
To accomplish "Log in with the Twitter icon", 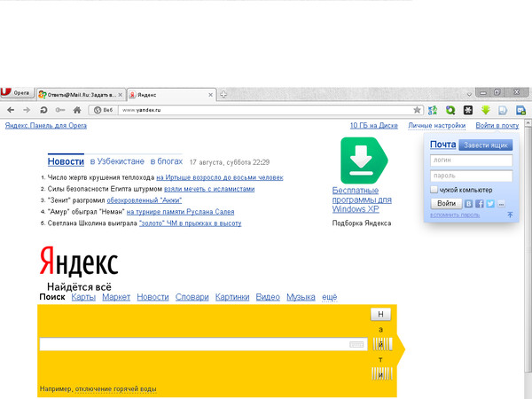I will [x=490, y=204].
